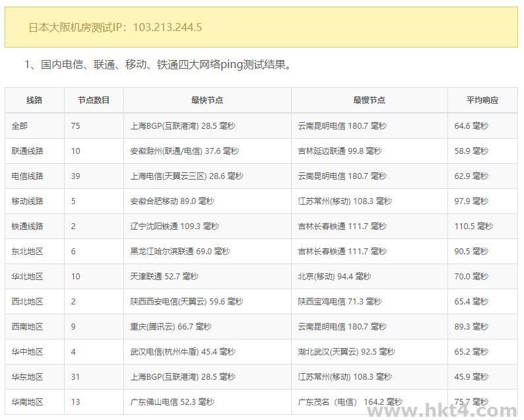Click node count 75 in 全部 row
The height and width of the screenshot is (420, 524).
coord(75,125)
